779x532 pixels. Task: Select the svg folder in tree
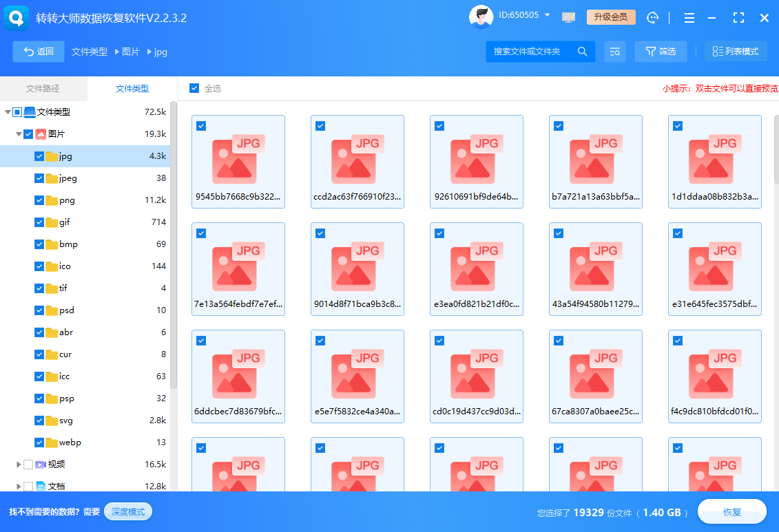[x=66, y=421]
